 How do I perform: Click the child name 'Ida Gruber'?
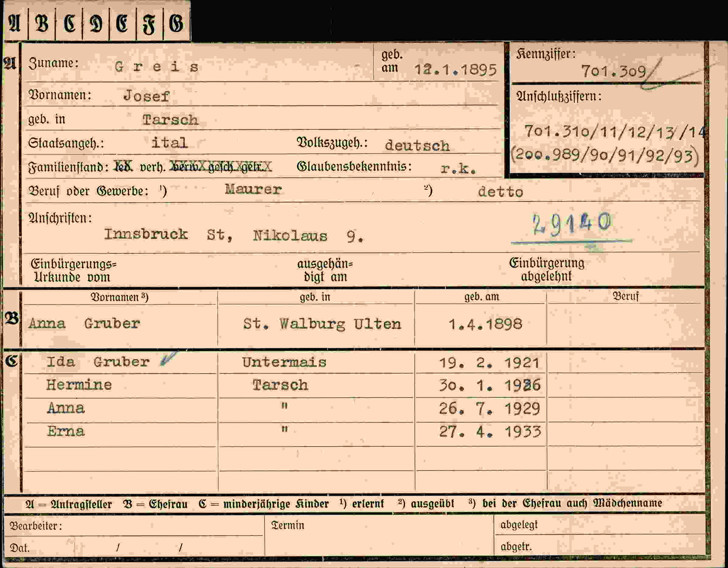tap(98, 362)
